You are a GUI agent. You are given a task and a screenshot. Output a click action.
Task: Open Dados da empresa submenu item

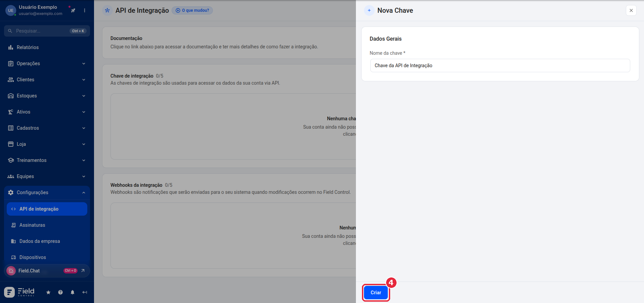[47, 241]
